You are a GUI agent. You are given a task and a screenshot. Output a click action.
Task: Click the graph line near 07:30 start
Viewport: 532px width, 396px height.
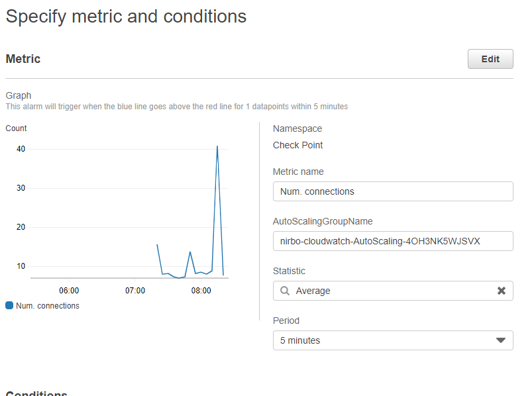click(x=158, y=246)
